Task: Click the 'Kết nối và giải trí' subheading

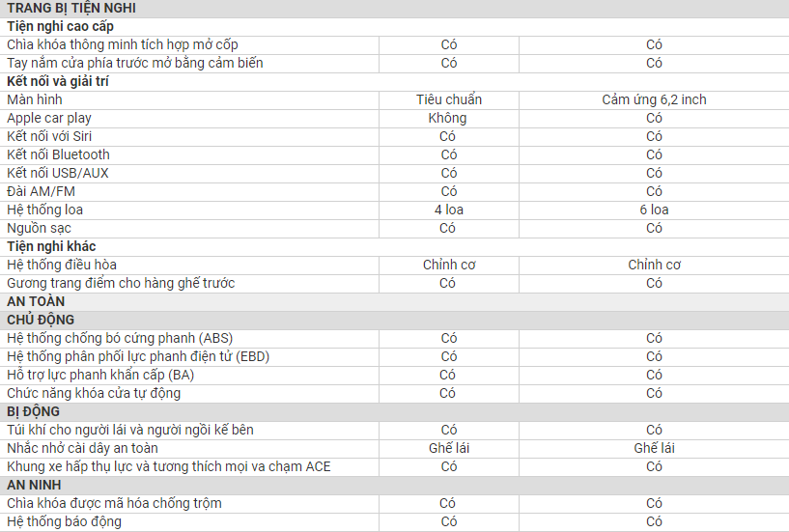Action: click(58, 81)
